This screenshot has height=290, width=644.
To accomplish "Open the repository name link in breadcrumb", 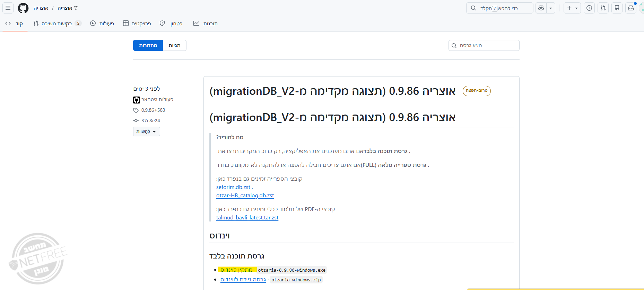I will pyautogui.click(x=65, y=8).
